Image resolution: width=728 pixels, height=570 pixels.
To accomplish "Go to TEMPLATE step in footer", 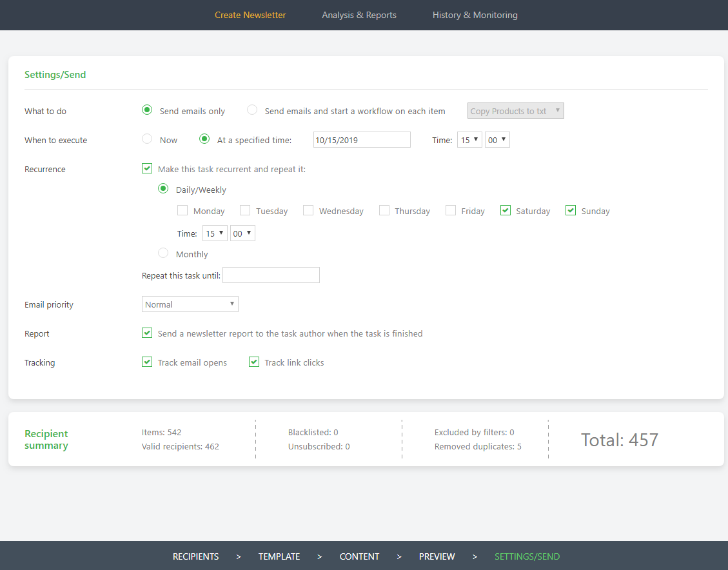I will coord(279,556).
